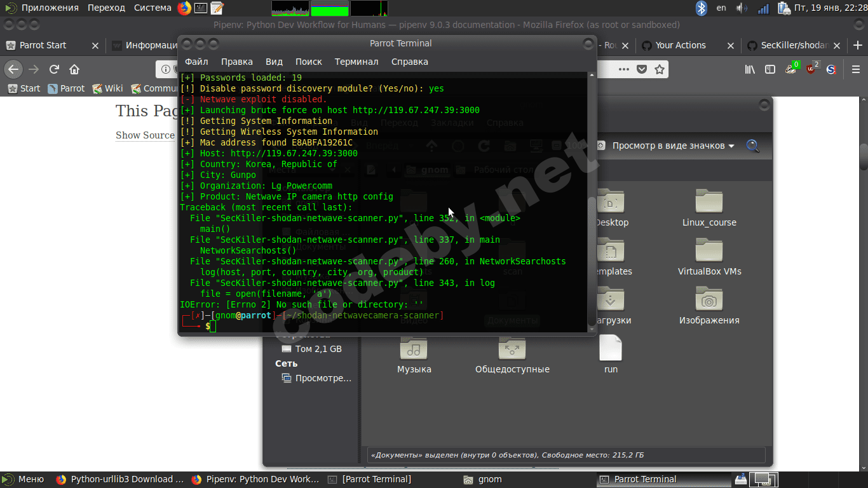Screen dimensions: 868x488
Task: Open the VirtualBox VMs folder
Action: [x=709, y=256]
